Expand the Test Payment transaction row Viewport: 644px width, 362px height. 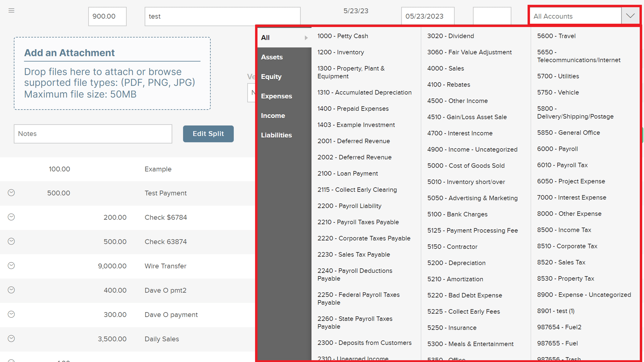pos(11,193)
